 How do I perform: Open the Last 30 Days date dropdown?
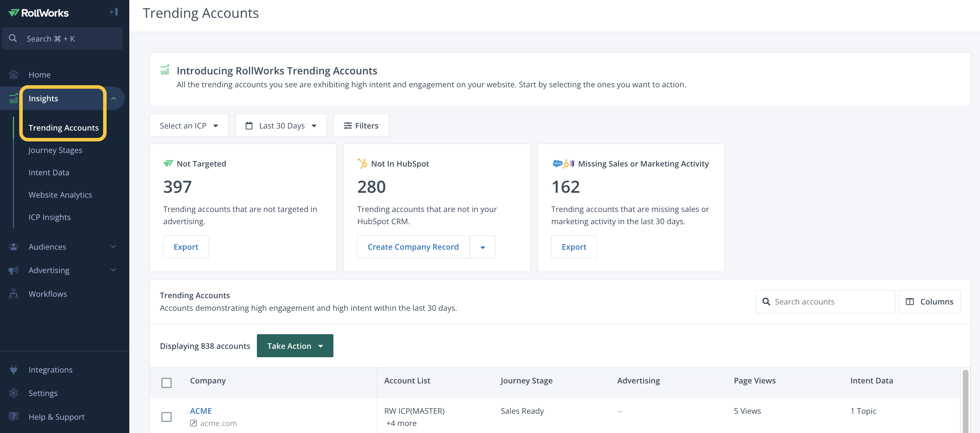[281, 125]
